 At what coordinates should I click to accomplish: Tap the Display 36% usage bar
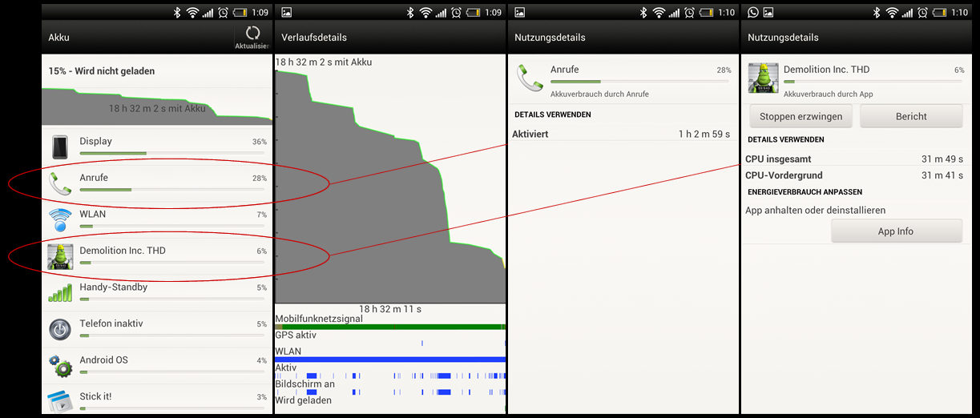[x=171, y=153]
